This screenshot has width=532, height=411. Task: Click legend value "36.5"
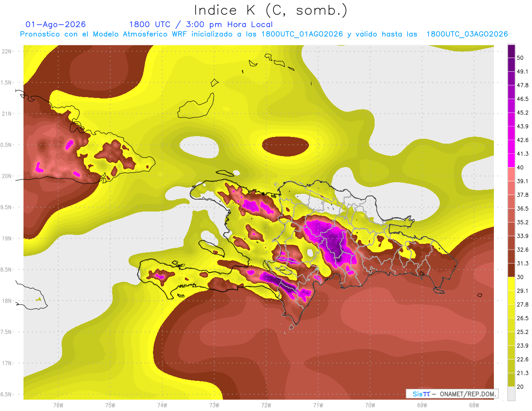pyautogui.click(x=523, y=208)
